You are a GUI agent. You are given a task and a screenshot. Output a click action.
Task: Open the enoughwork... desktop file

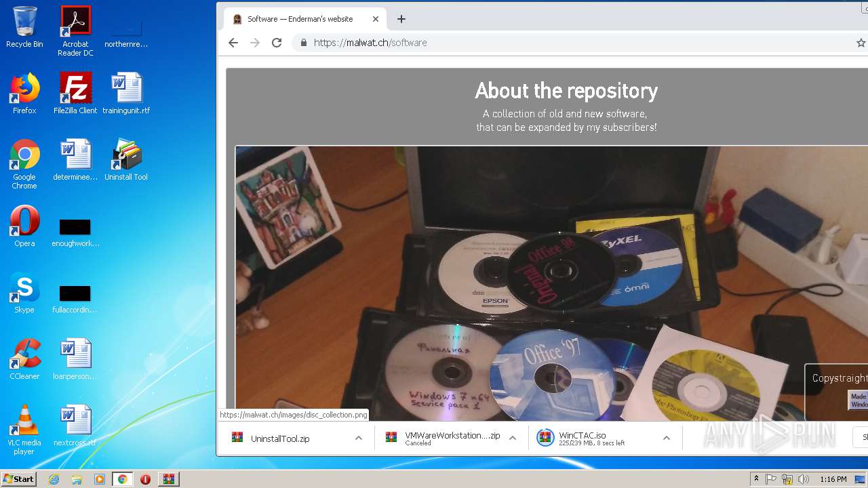75,232
